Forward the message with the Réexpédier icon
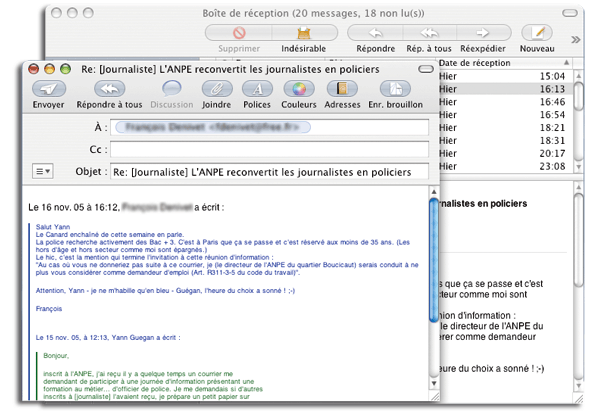 [483, 33]
